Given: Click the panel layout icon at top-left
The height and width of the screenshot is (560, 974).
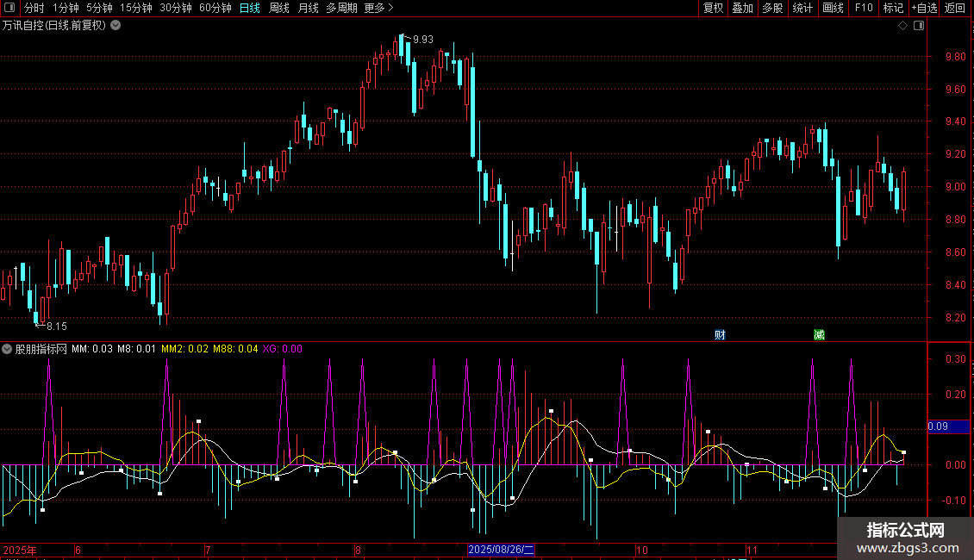Looking at the screenshot, I should [9, 8].
